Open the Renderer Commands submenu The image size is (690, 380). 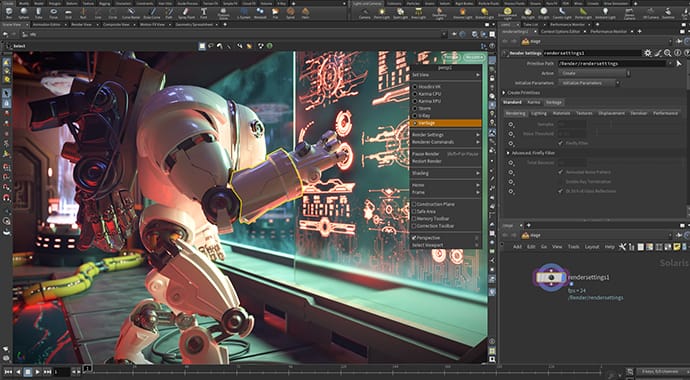(446, 142)
